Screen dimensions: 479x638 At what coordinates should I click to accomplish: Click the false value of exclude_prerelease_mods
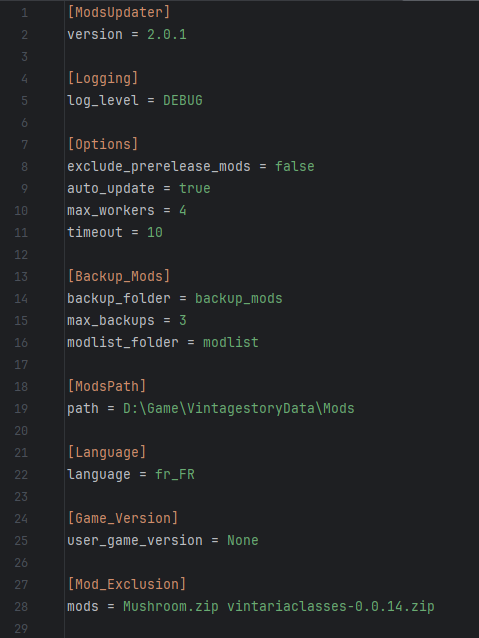click(295, 166)
